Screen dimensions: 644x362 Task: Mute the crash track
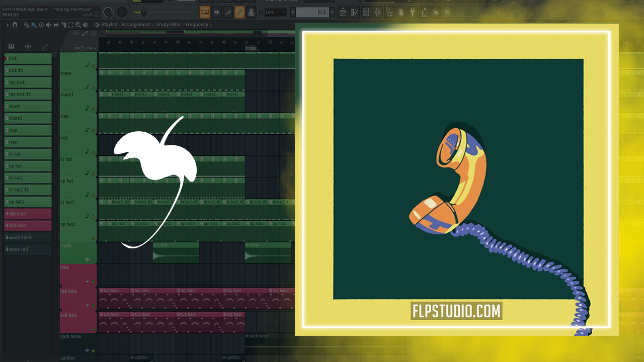tap(93, 260)
